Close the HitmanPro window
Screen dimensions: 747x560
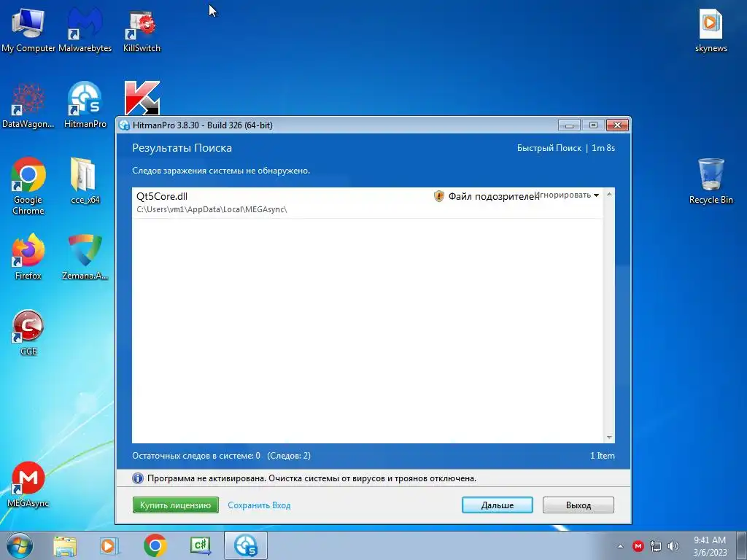617,125
